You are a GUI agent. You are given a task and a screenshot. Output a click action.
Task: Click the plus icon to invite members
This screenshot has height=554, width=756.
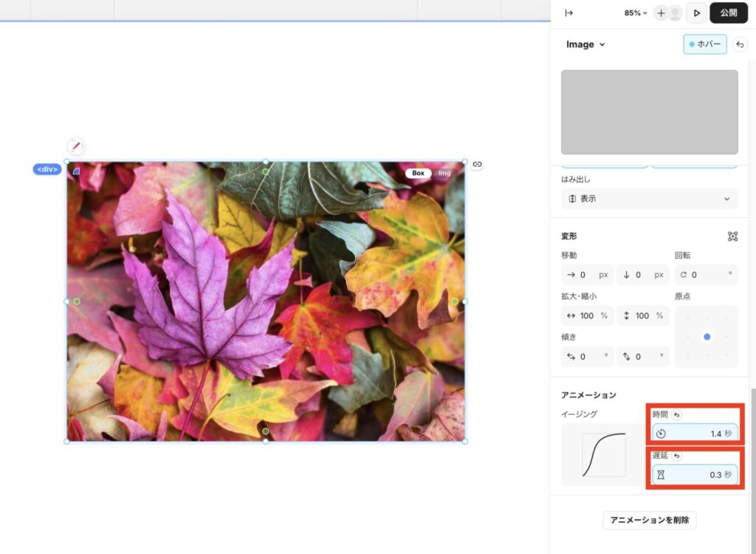coord(661,13)
